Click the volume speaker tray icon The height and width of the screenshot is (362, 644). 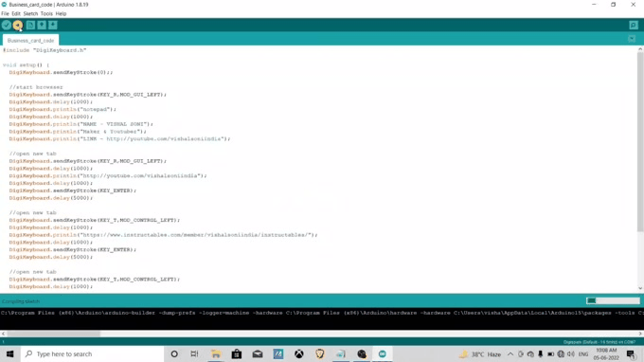coord(571,353)
